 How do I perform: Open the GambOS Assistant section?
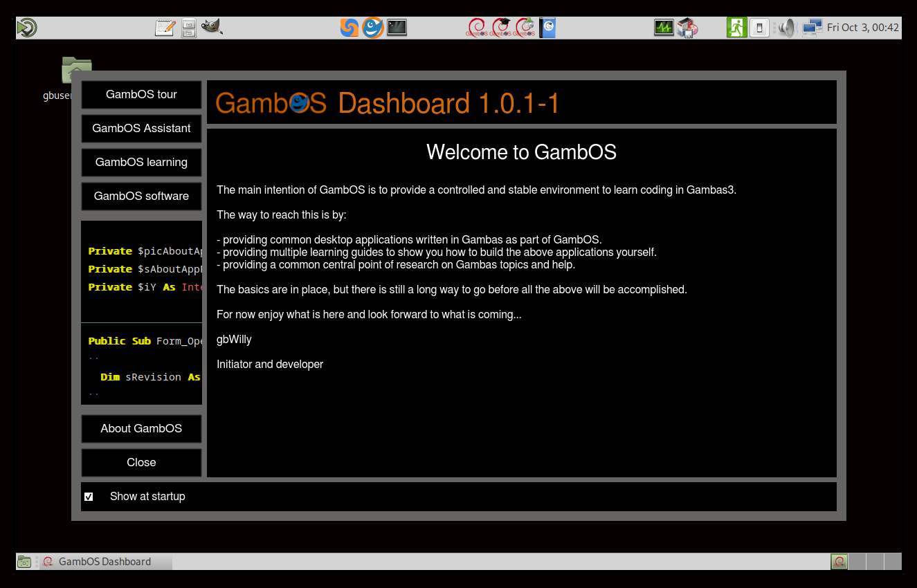141,129
